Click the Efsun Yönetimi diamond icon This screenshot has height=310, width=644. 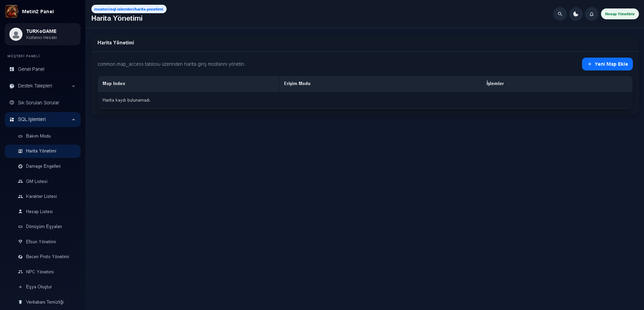20,242
